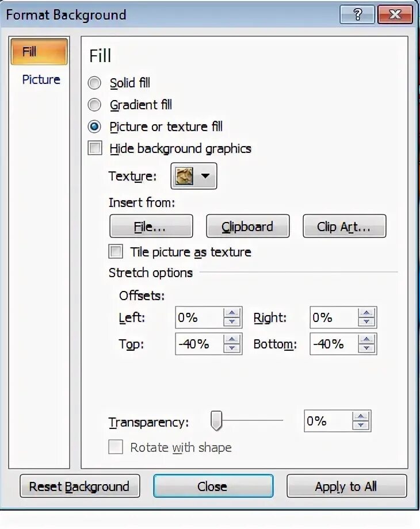Select the Fill tab in sidebar
Viewport: 420px width, 529px height.
[39, 52]
